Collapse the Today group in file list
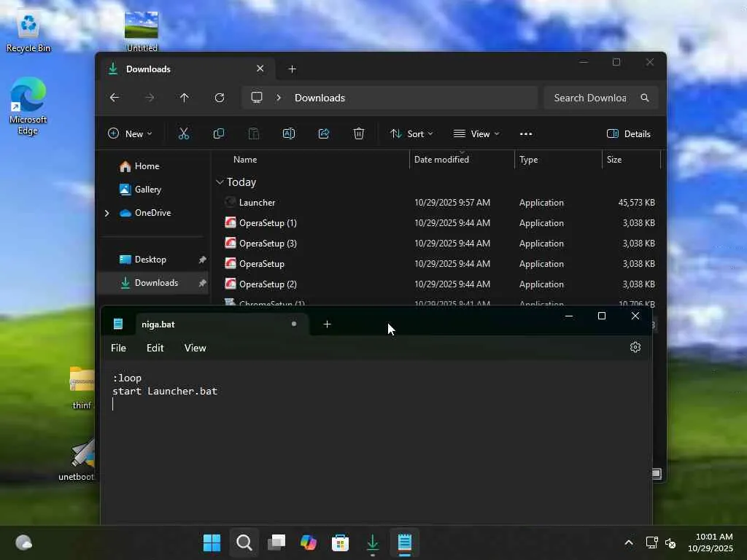 (220, 182)
